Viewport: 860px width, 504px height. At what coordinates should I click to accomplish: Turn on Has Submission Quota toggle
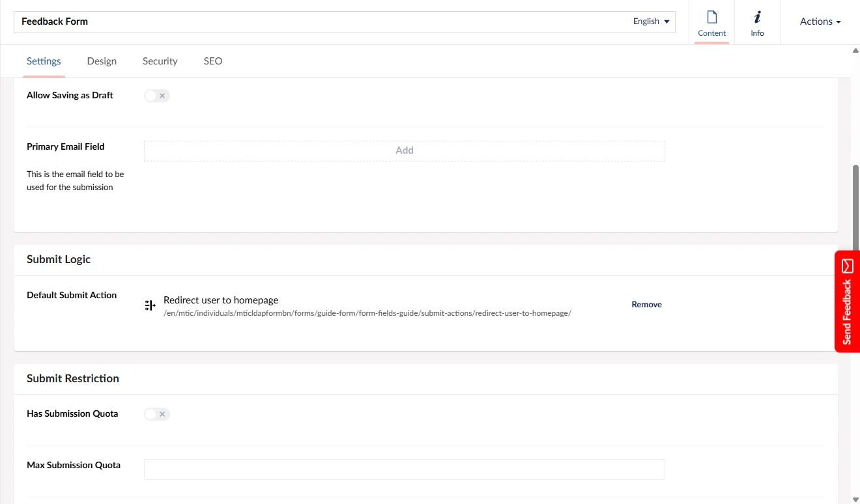point(156,414)
